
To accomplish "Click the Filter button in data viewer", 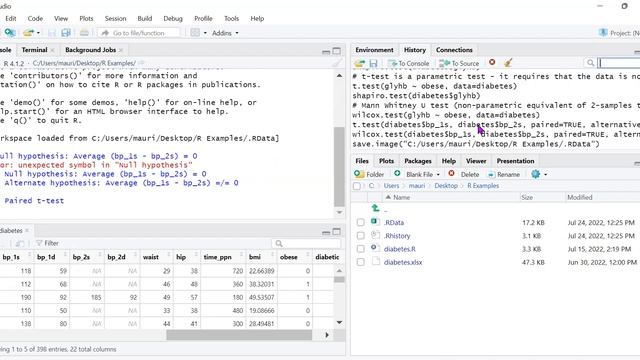I will pyautogui.click(x=47, y=243).
